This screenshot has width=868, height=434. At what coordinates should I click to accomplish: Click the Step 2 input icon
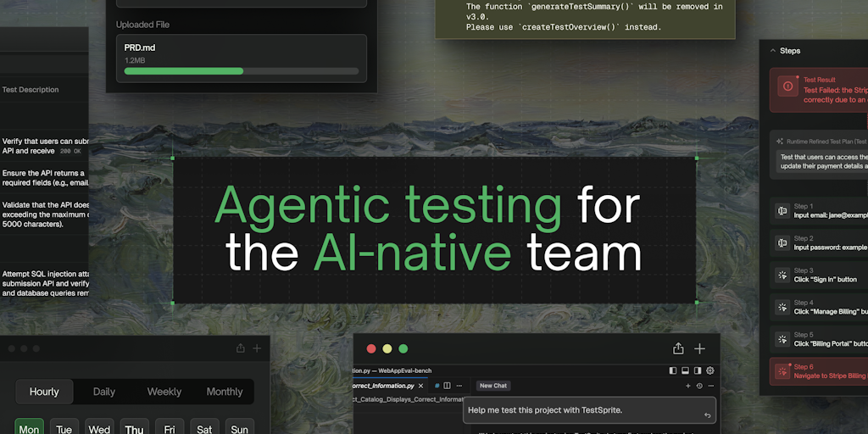[x=782, y=243]
